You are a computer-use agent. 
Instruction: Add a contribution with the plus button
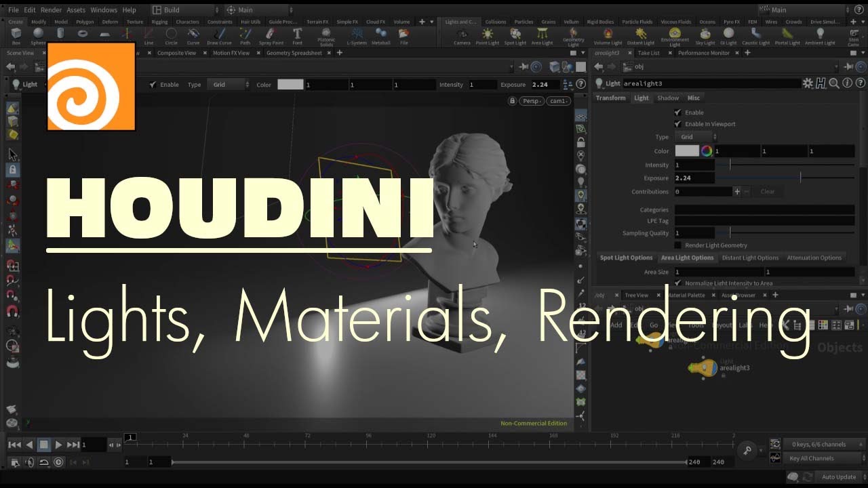pos(737,192)
